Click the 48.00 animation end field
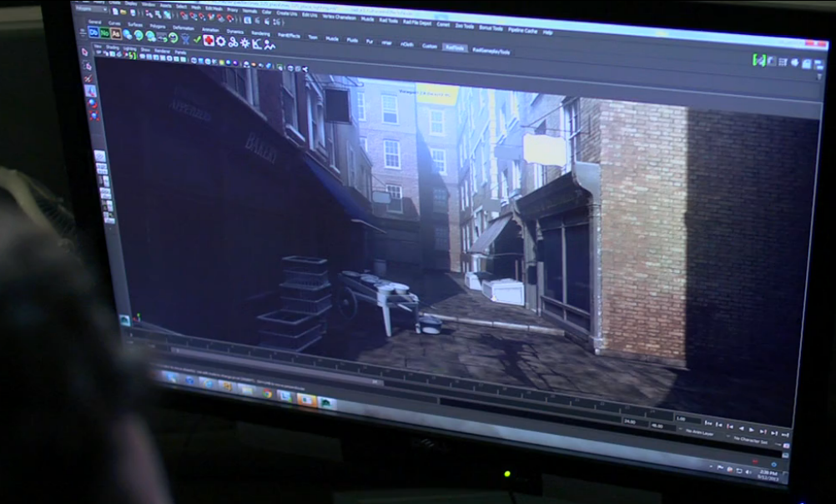Image resolution: width=836 pixels, height=504 pixels. click(664, 426)
